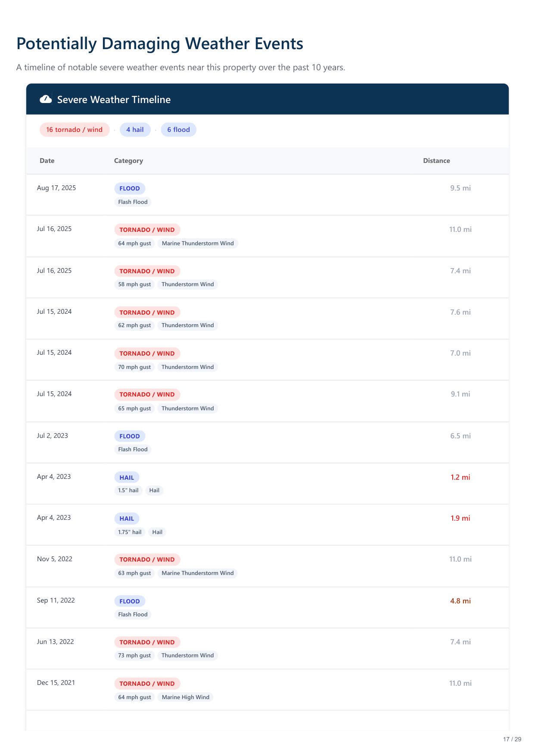Click the Severe Weather Timeline heading
The width and height of the screenshot is (535, 756).
tap(114, 100)
